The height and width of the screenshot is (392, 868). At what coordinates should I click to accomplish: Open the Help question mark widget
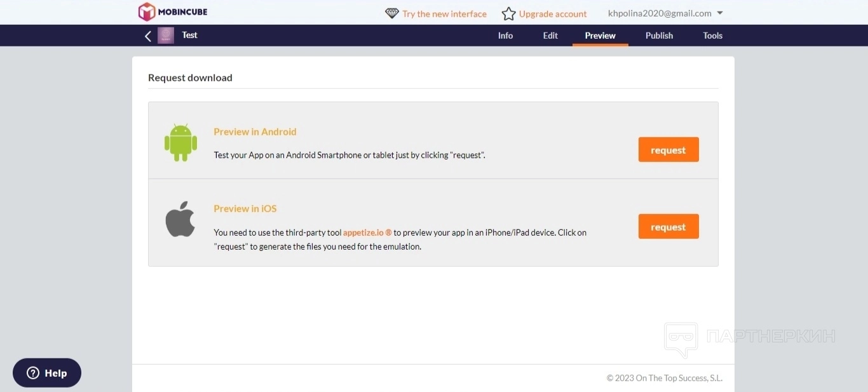coord(47,373)
